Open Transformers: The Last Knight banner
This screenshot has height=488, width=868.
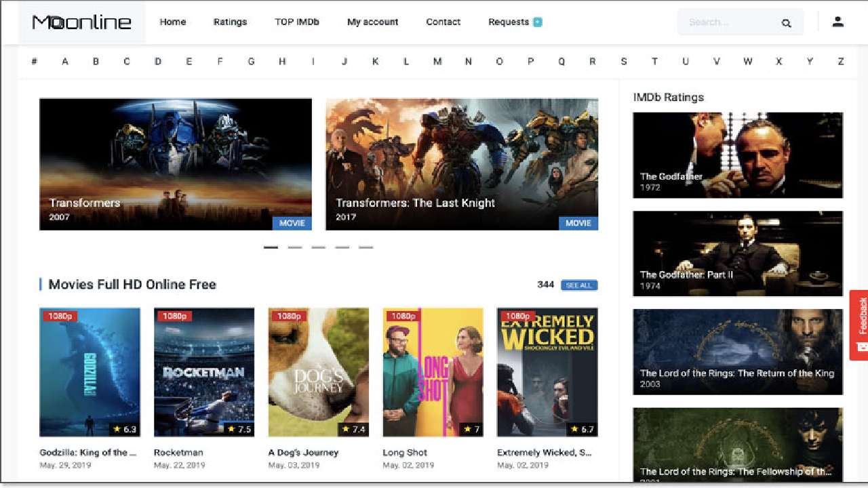pos(462,164)
